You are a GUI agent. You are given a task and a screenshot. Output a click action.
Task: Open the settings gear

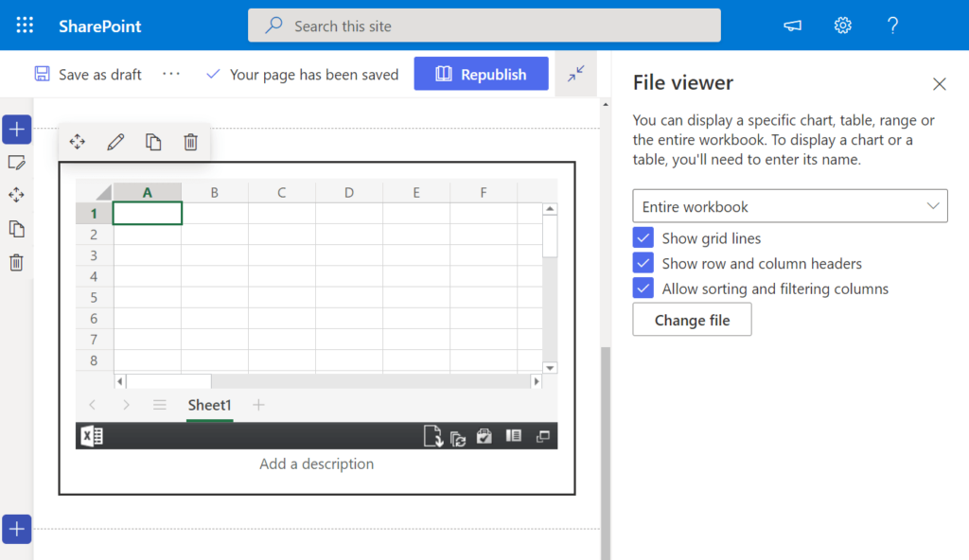pyautogui.click(x=843, y=26)
